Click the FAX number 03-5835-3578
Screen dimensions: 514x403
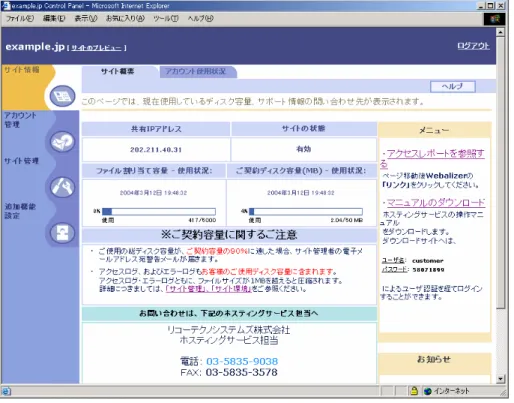242,372
